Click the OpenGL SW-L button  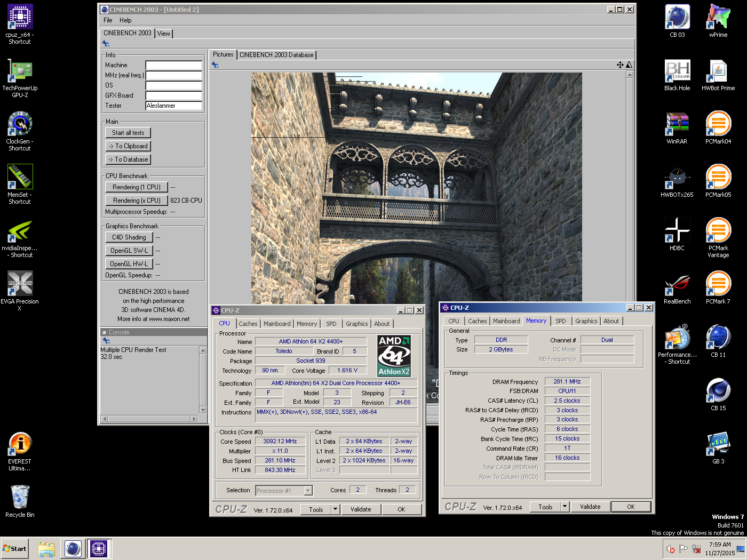tap(129, 251)
